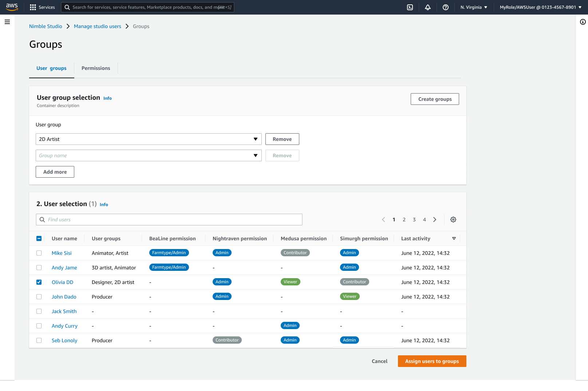588x391 pixels.
Task: Open the help question mark icon
Action: [446, 7]
